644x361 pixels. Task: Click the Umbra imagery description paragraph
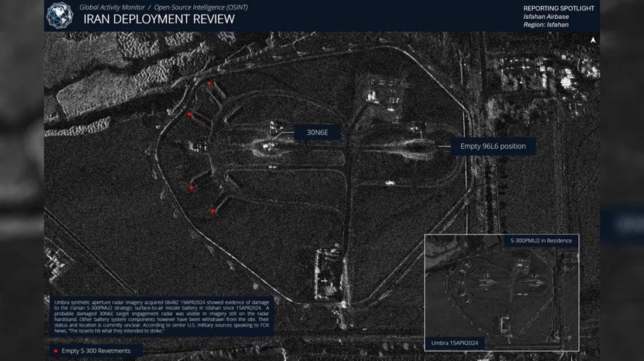point(160,317)
